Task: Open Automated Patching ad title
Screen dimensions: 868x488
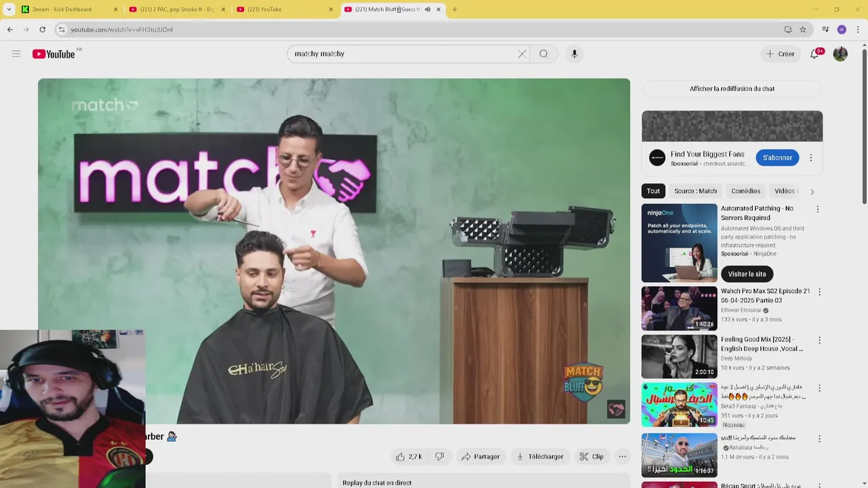Action: [757, 213]
